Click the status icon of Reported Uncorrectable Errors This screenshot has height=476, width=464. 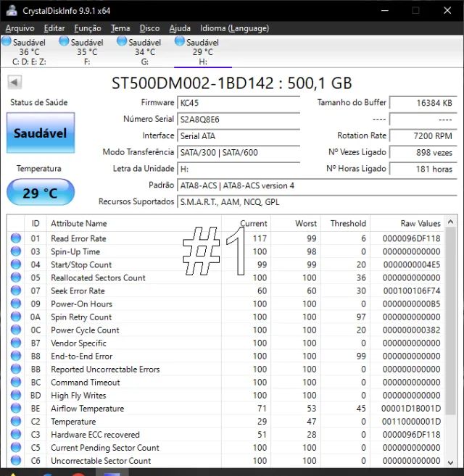click(16, 369)
